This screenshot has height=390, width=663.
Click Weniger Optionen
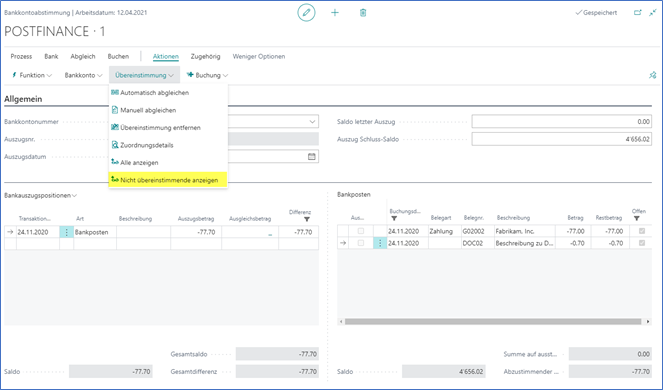tap(259, 56)
